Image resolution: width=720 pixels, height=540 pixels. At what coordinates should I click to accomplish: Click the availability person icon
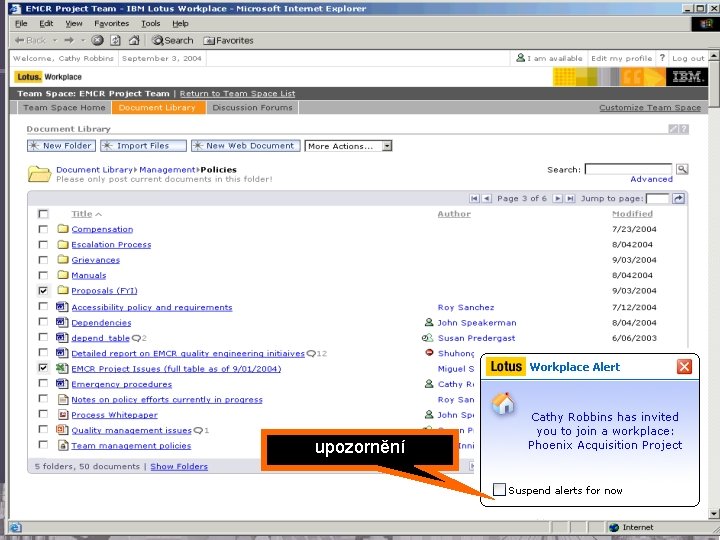coord(520,58)
